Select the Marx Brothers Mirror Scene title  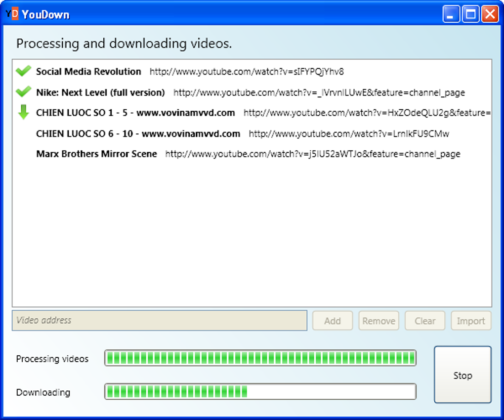click(96, 154)
